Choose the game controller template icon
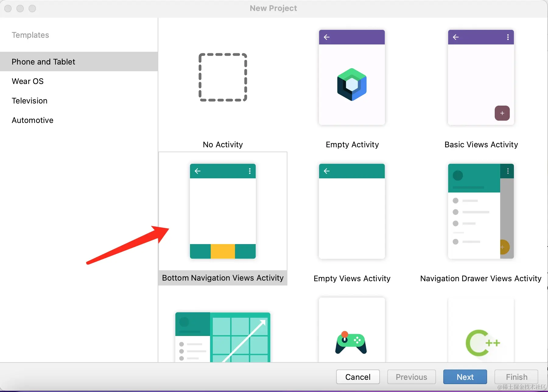This screenshot has height=392, width=548. tap(351, 343)
